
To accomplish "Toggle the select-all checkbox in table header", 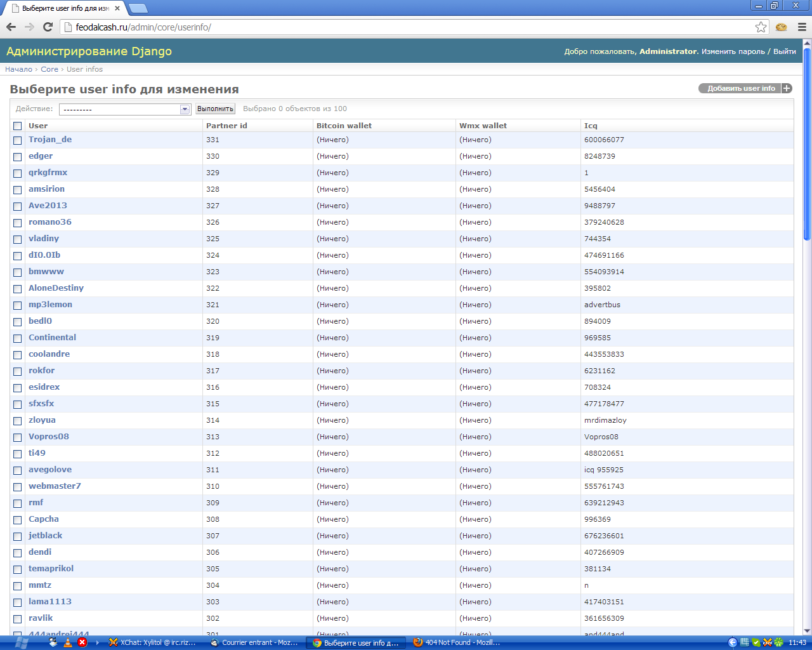I will coord(18,126).
